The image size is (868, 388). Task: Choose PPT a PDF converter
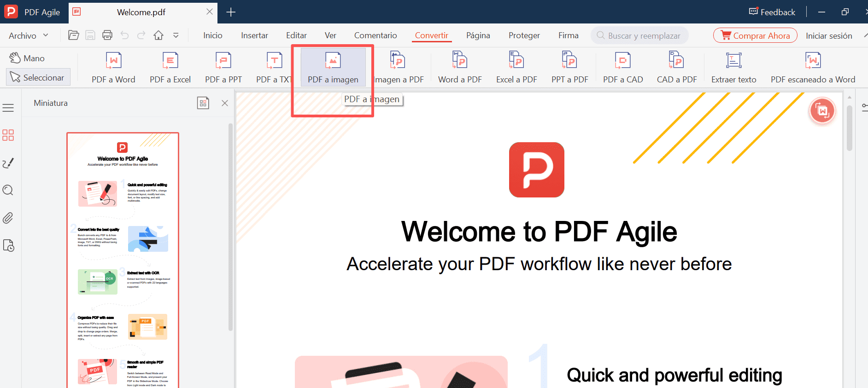click(x=570, y=68)
